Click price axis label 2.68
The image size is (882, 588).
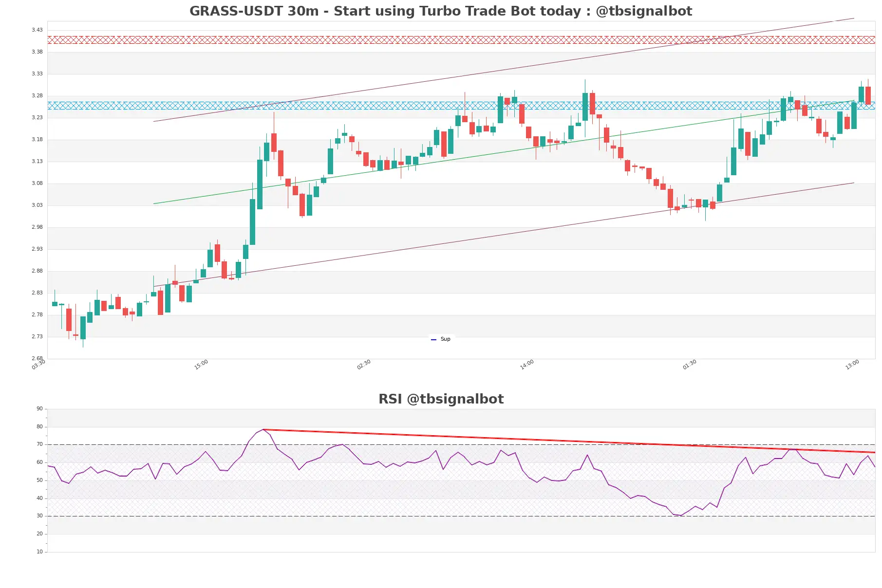[x=37, y=359]
